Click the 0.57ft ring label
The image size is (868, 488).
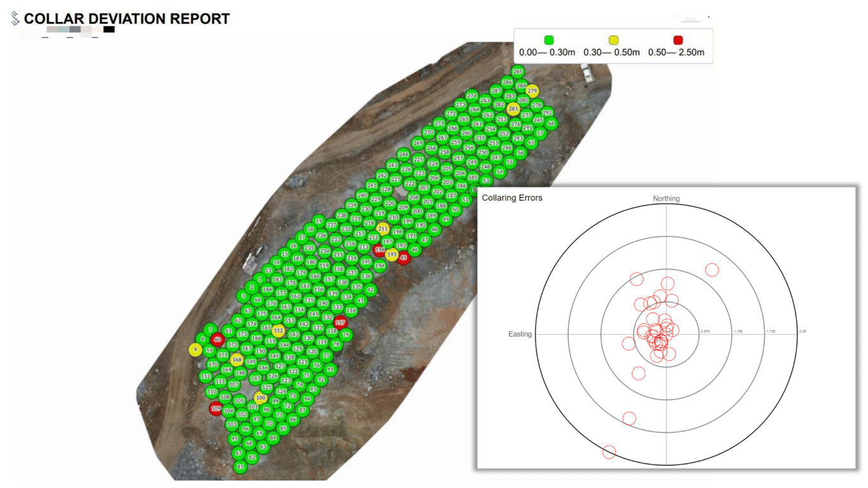[705, 332]
